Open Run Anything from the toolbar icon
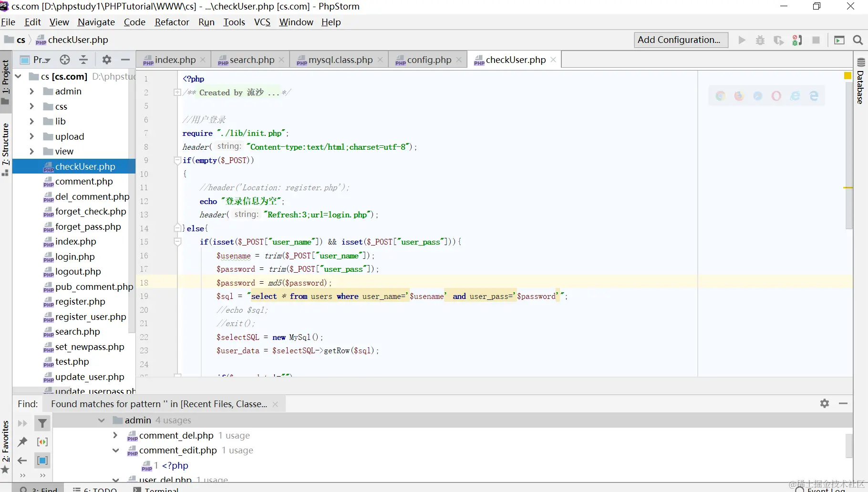Screen dimensions: 868x492 click(x=839, y=40)
